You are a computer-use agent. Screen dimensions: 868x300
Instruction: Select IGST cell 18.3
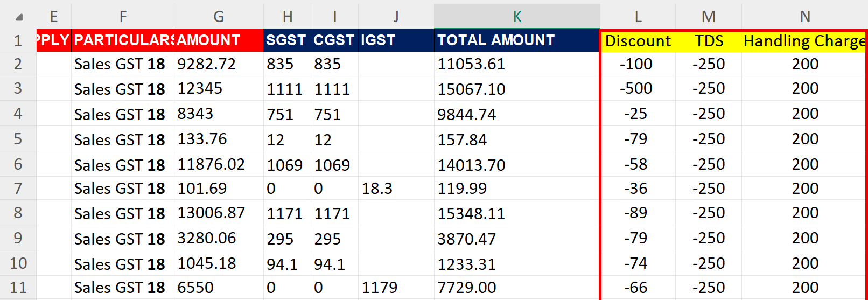[396, 188]
